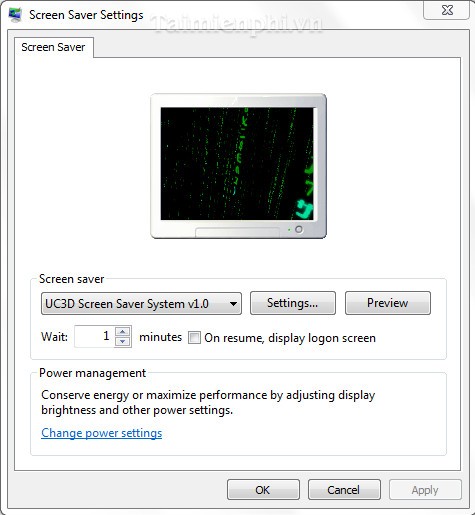This screenshot has width=475, height=515.
Task: Click the Screen Saver Settings title text
Action: [x=86, y=15]
